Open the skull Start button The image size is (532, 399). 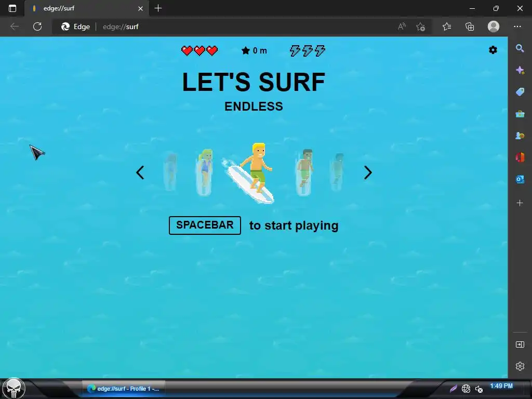(14, 389)
